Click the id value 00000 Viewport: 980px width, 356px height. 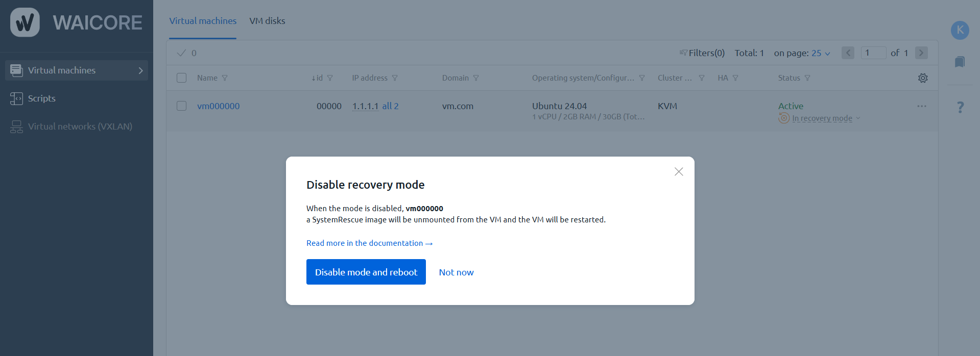[329, 106]
